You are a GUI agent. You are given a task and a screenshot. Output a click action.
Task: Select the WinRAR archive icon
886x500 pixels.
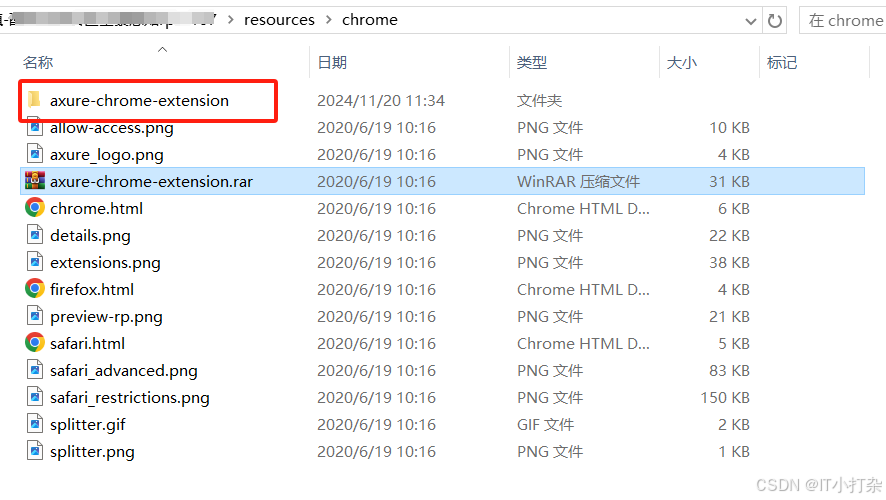coord(35,181)
